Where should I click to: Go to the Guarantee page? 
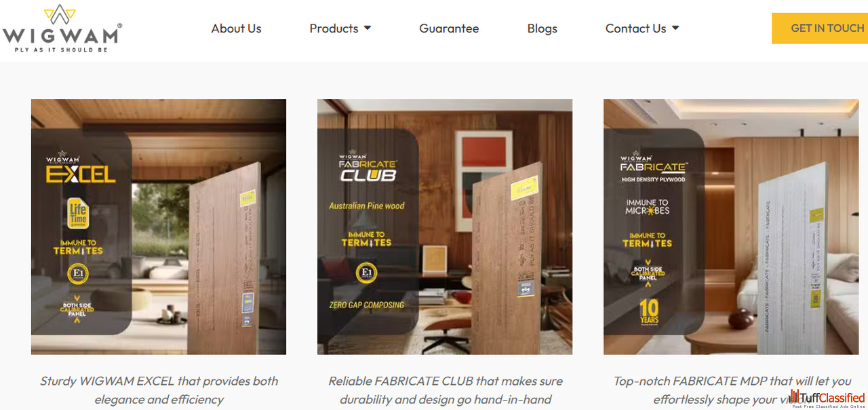(449, 29)
